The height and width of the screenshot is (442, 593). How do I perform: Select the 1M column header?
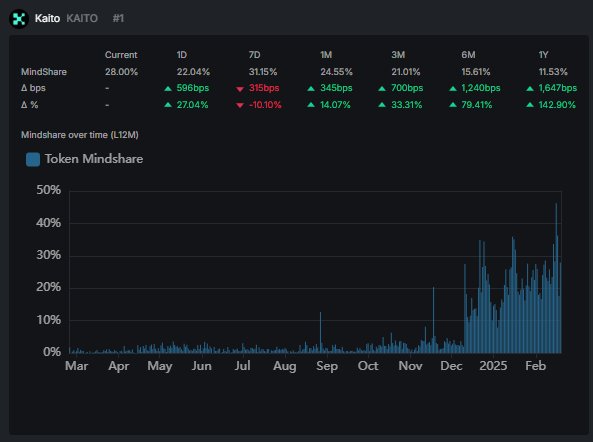(326, 55)
